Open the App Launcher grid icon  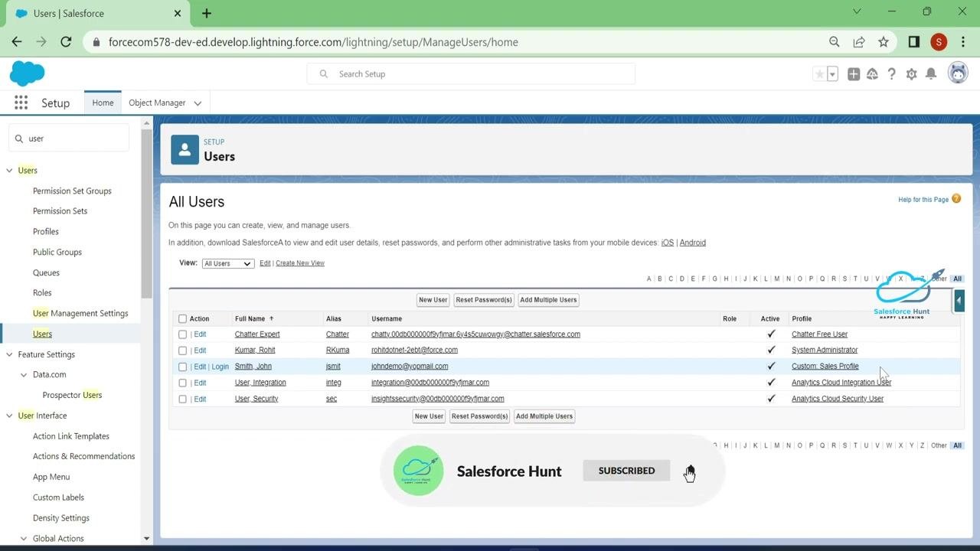(x=21, y=103)
